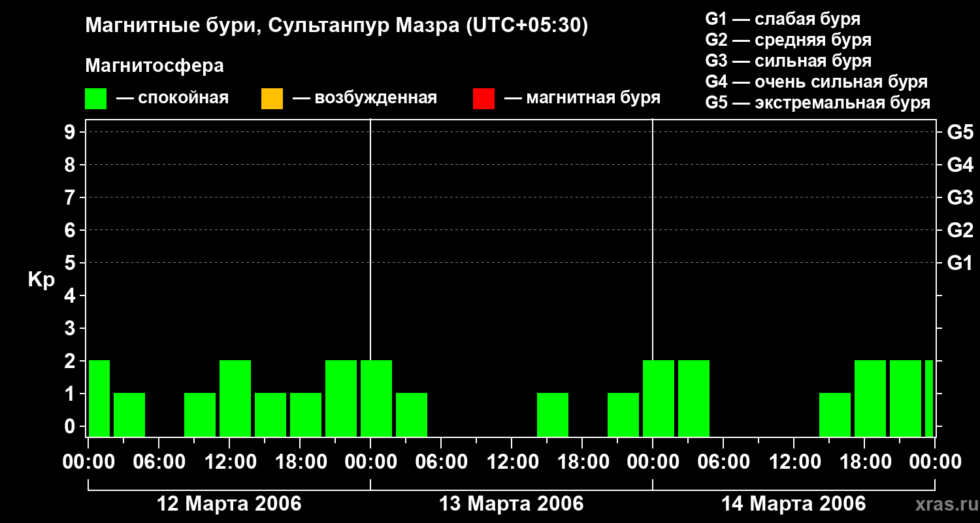
Task: Select the 'G1 — слабая буря' legend line
Action: tap(783, 19)
